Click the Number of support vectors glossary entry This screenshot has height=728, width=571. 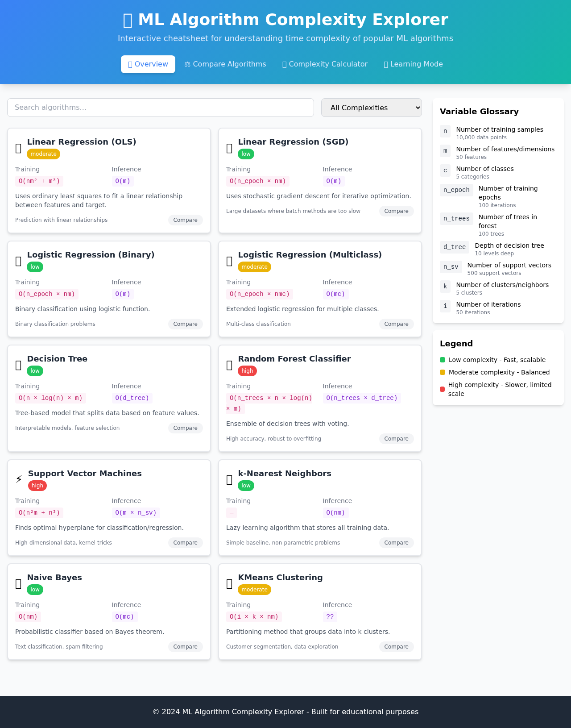509,265
